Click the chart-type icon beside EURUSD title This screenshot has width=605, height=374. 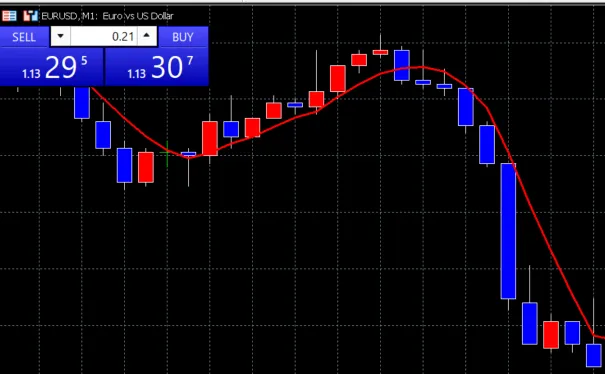click(x=30, y=16)
